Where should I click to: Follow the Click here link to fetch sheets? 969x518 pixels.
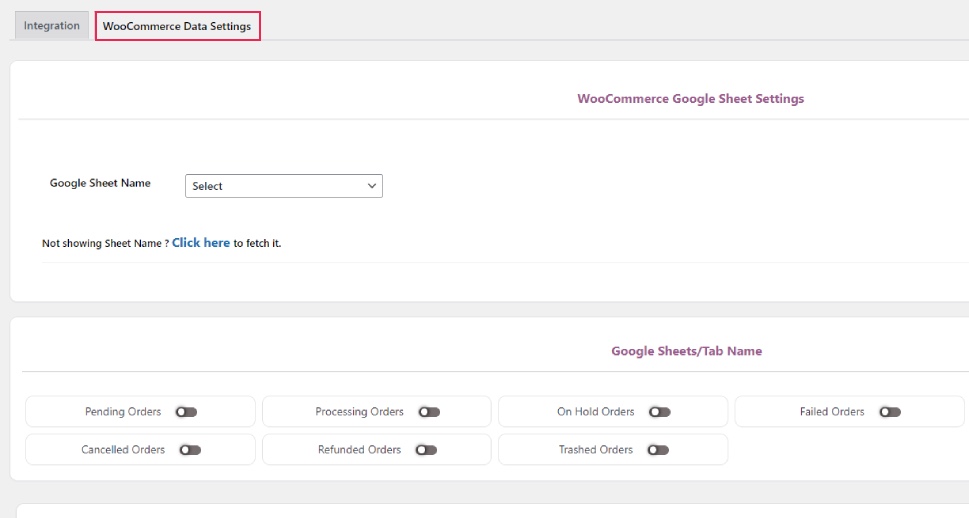pos(201,243)
